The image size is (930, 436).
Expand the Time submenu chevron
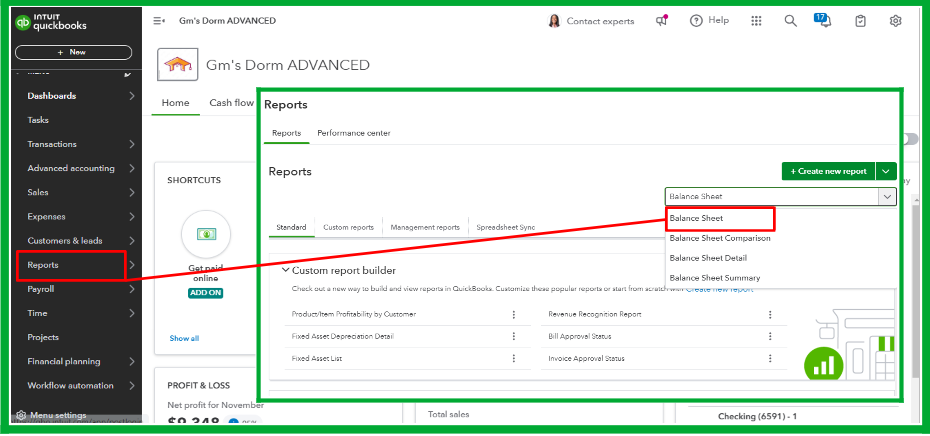132,313
